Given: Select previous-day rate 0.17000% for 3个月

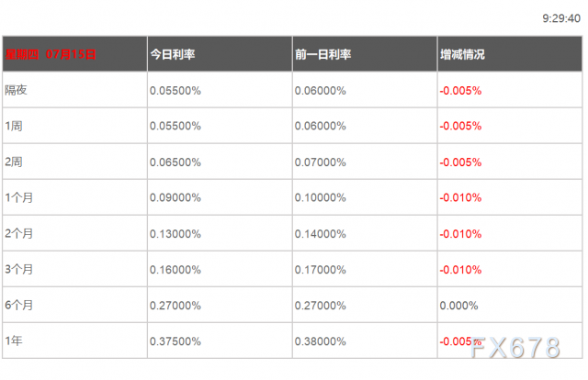Looking at the screenshot, I should [x=321, y=270].
